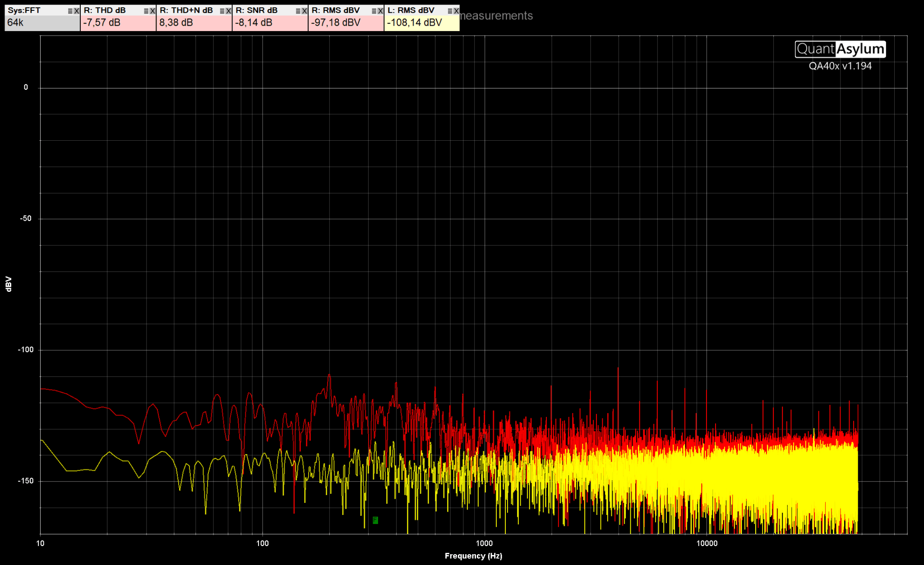
Task: Select the 8,38 dB THD+N reading
Action: 176,23
